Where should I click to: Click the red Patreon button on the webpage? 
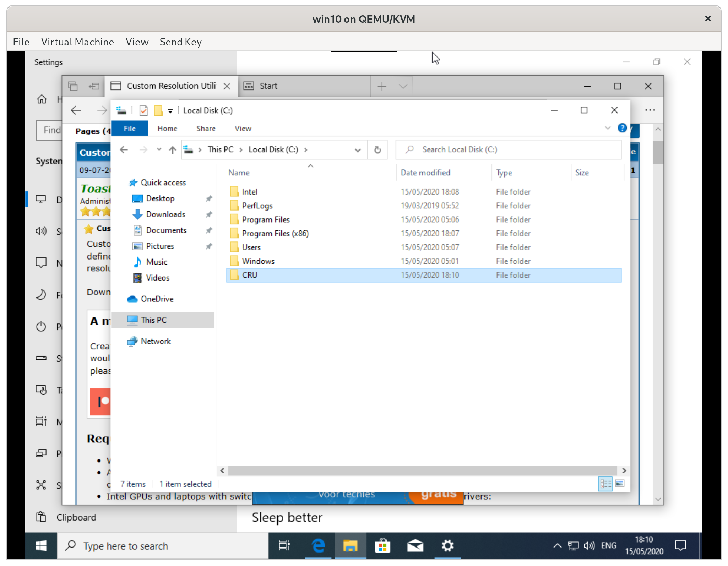click(x=100, y=402)
